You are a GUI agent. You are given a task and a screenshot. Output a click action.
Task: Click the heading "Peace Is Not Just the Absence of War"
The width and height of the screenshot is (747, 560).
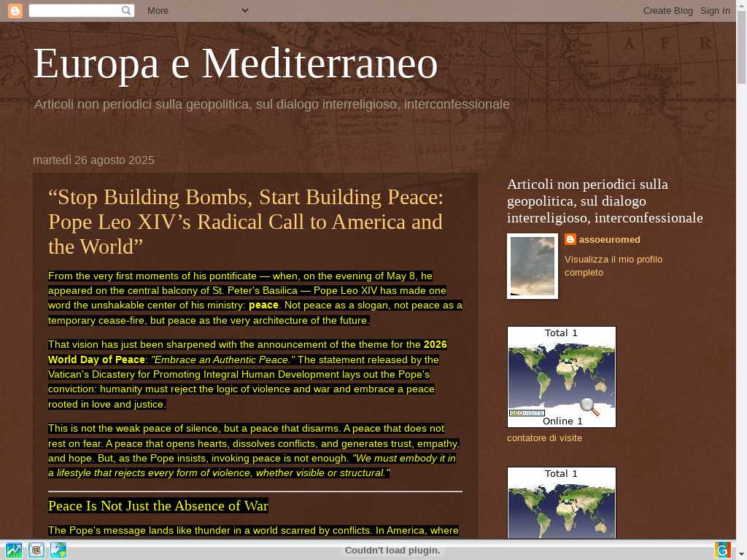click(158, 506)
